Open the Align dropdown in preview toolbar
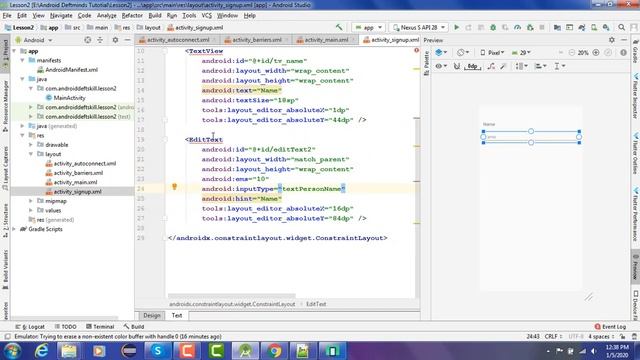The width and height of the screenshot is (640, 360). click(x=540, y=66)
